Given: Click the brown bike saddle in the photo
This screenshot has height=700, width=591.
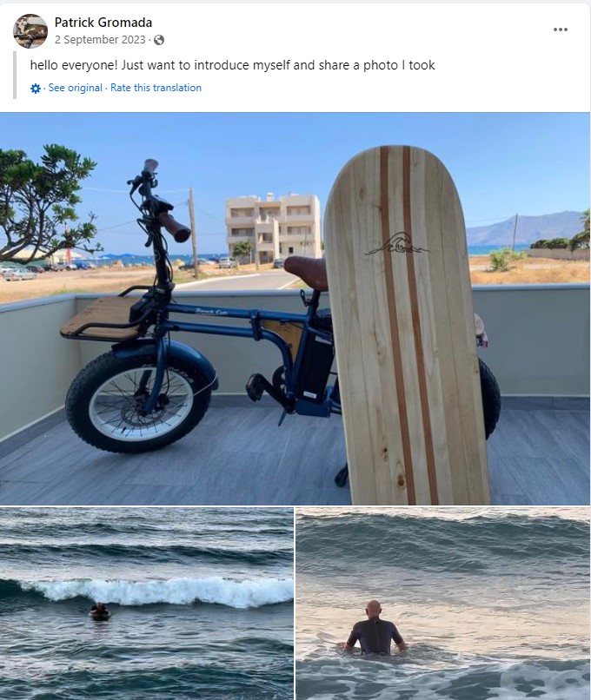Looking at the screenshot, I should [x=306, y=272].
